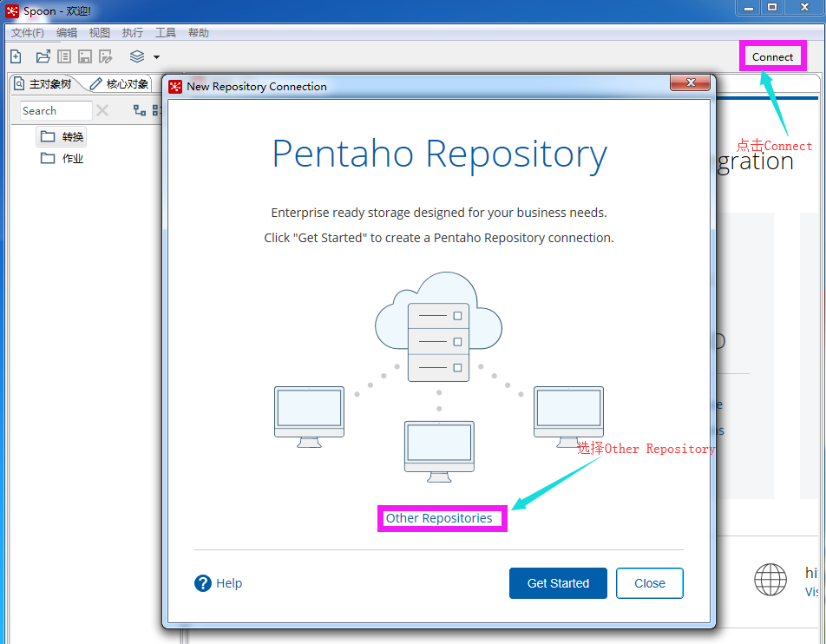Viewport: 826px width, 644px height.
Task: Select the 转换 folder in tree
Action: click(x=62, y=137)
